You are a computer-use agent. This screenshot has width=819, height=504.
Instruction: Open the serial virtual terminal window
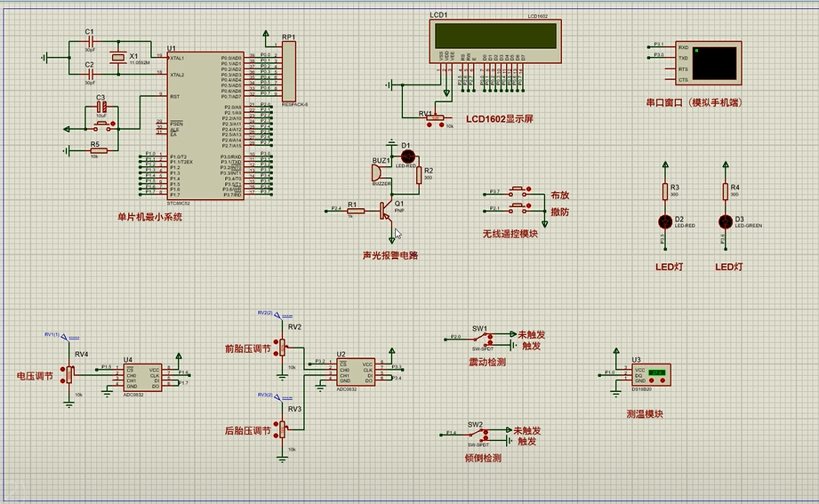pyautogui.click(x=714, y=62)
